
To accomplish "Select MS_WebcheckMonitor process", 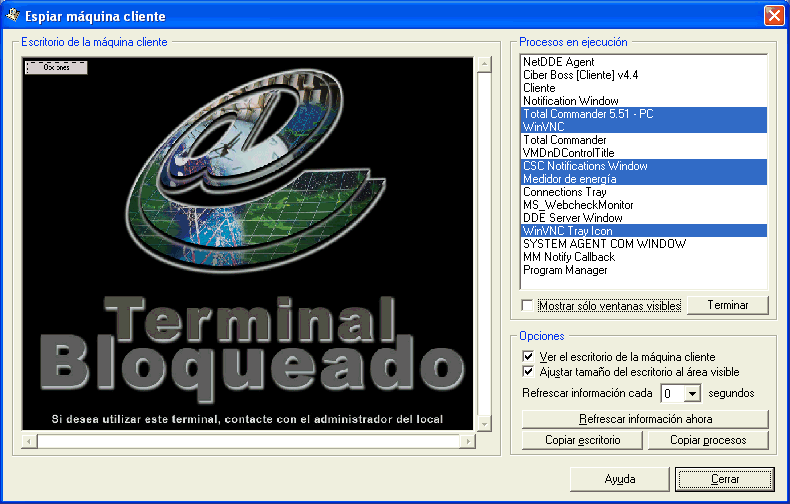I will point(643,205).
